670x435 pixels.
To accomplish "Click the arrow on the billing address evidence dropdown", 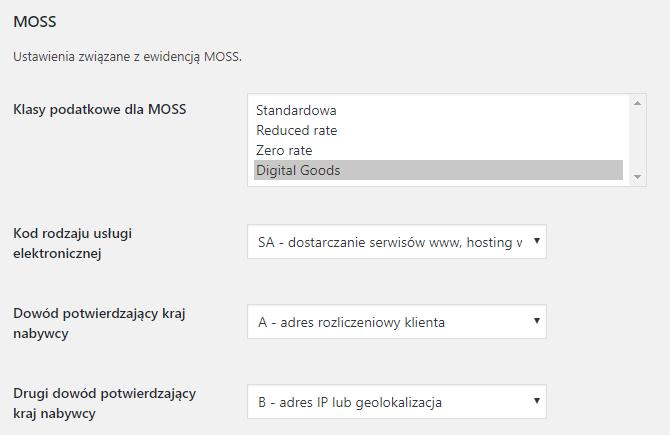I will pyautogui.click(x=537, y=321).
